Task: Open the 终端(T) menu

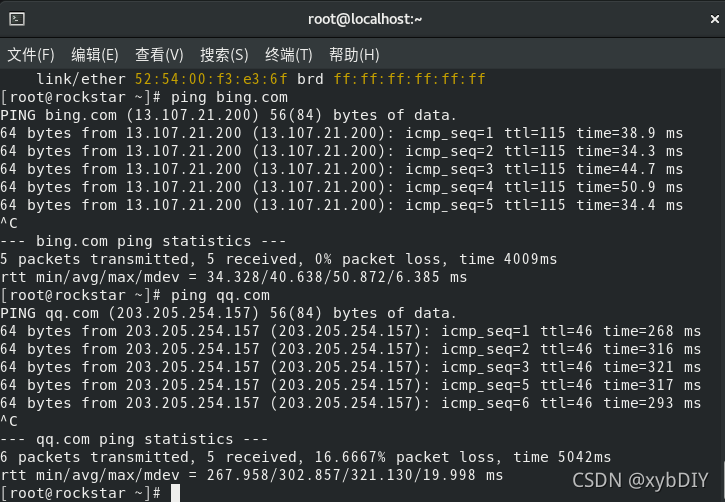Action: click(x=289, y=54)
